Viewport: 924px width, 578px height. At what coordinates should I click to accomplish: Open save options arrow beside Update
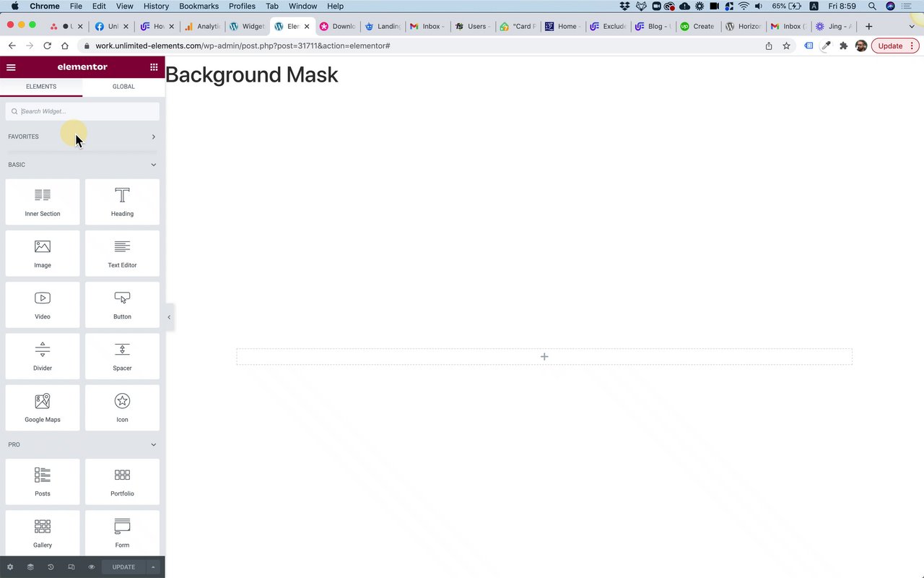click(x=153, y=567)
